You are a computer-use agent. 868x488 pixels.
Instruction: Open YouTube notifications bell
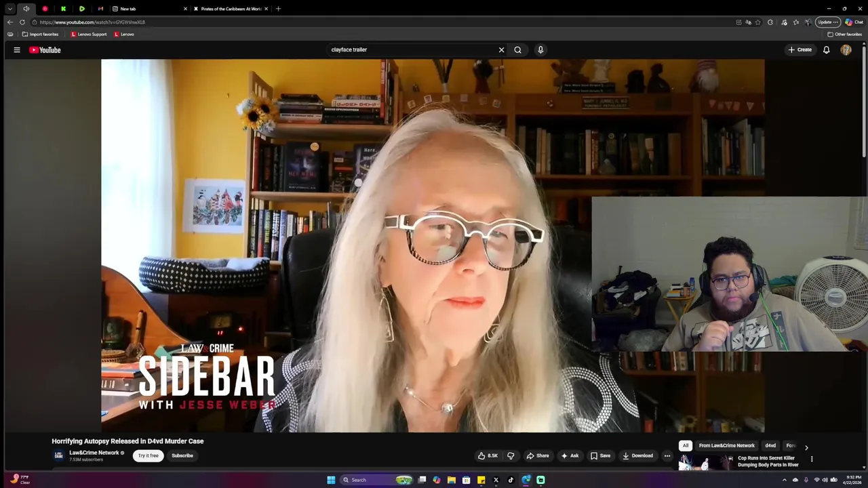[x=827, y=49]
